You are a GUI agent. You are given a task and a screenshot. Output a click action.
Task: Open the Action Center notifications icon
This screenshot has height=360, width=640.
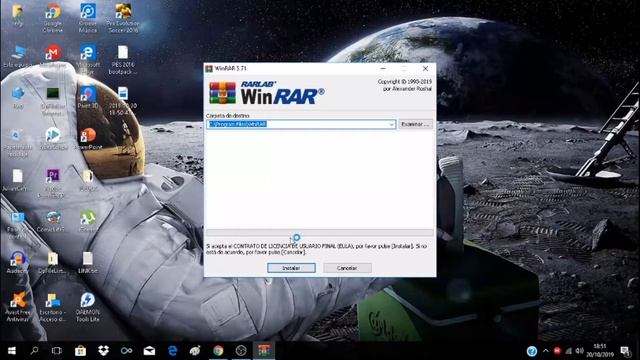pyautogui.click(x=625, y=351)
